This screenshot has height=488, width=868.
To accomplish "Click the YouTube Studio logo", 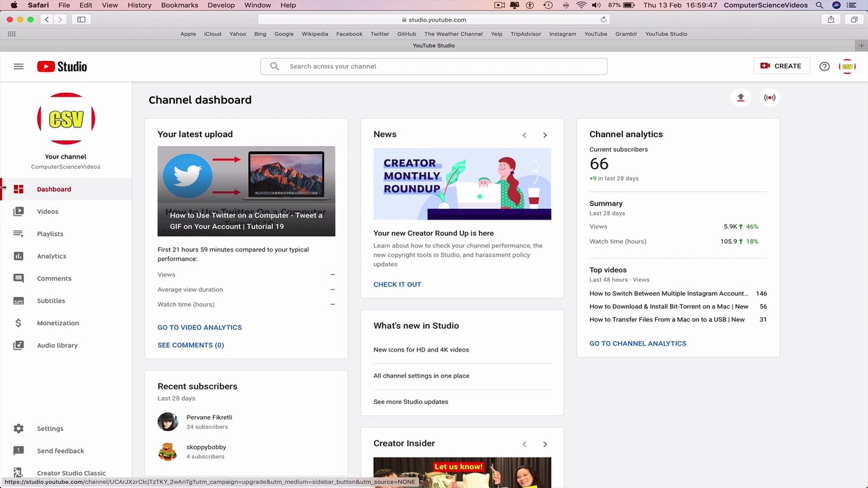I will click(x=62, y=66).
